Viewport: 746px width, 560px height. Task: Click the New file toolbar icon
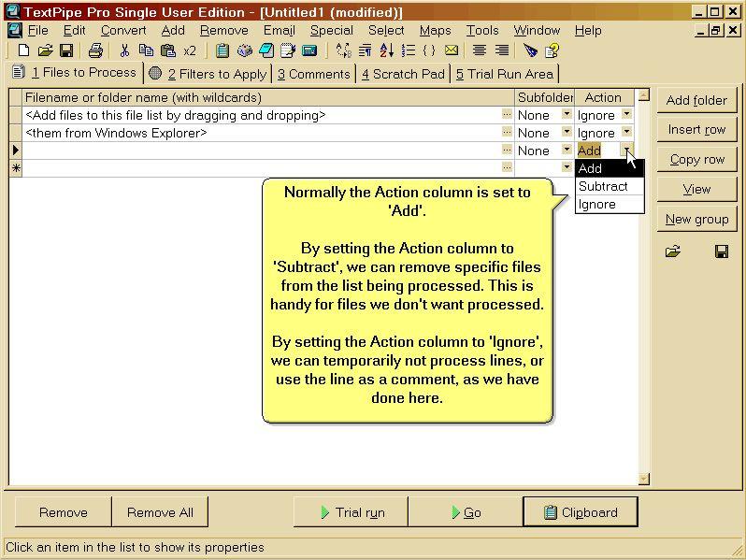coord(23,50)
